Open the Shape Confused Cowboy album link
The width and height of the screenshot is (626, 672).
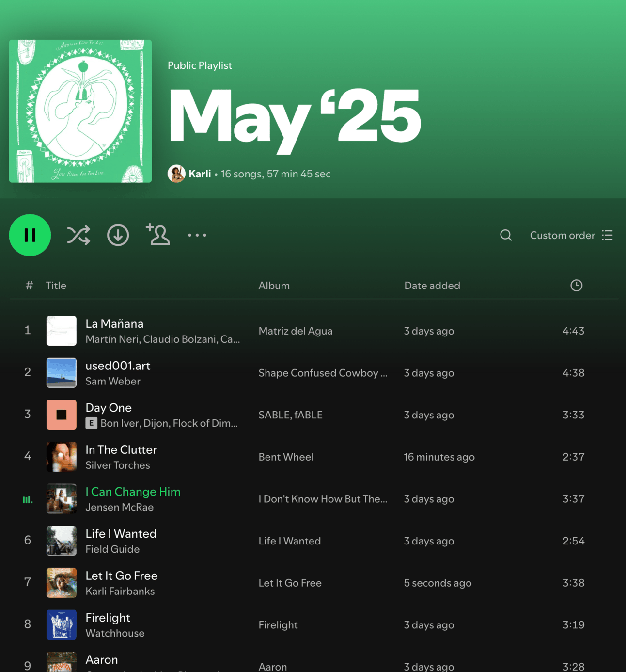point(323,373)
